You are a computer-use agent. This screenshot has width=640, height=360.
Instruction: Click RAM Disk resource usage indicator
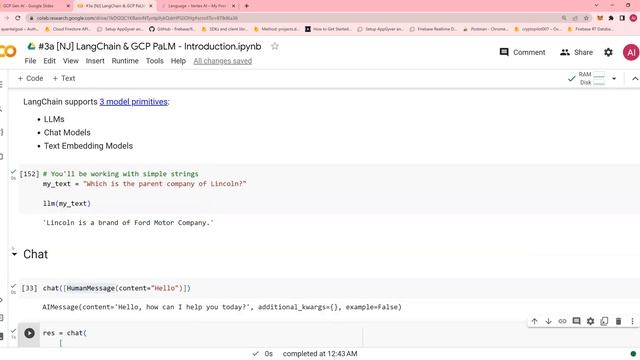coord(592,78)
